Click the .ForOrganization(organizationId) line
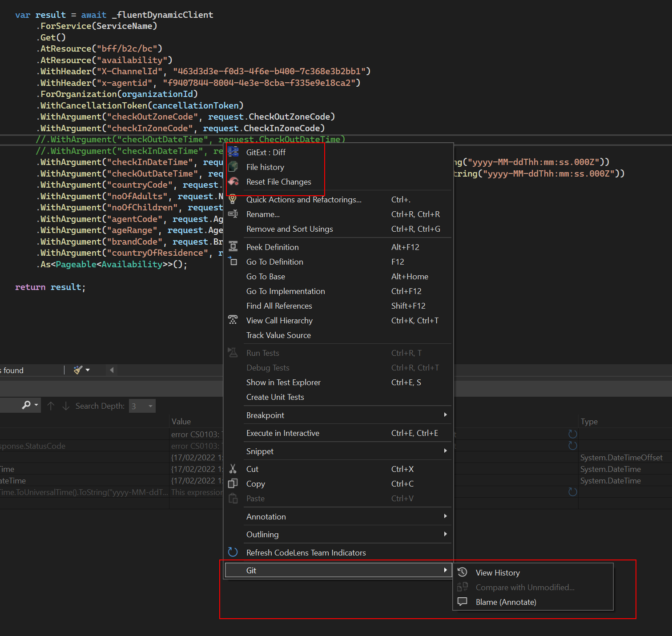Screen dimensions: 672x636 (117, 94)
